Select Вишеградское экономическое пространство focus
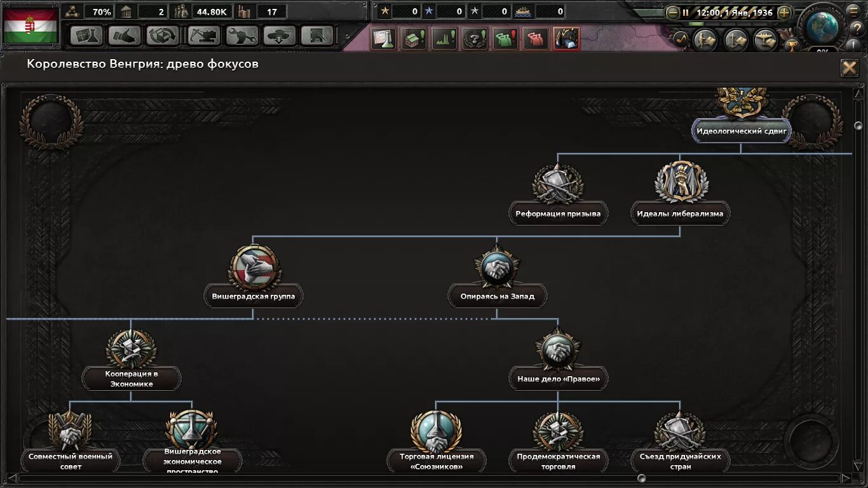The image size is (868, 488). coord(192,461)
